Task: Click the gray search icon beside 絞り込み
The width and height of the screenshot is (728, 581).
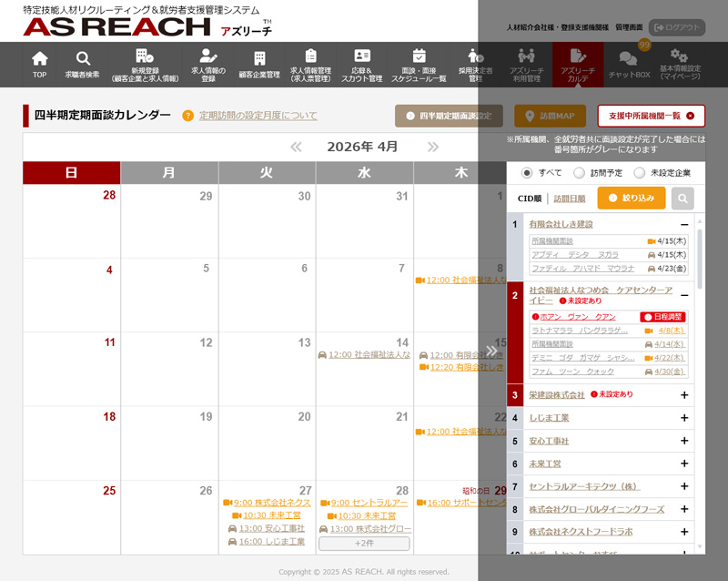Action: (x=682, y=199)
